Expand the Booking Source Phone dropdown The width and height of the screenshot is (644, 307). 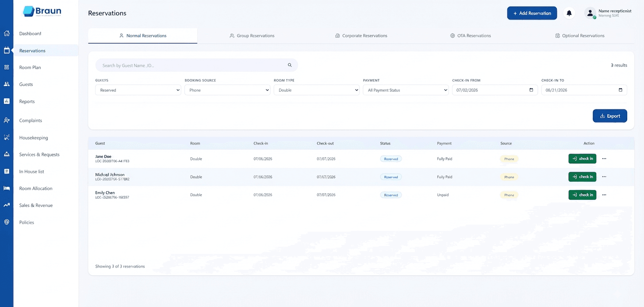(x=227, y=90)
